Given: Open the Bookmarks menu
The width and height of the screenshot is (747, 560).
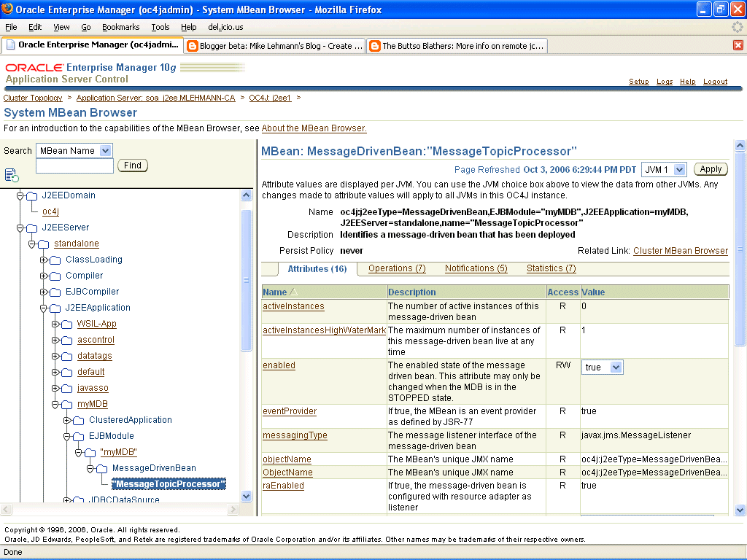Looking at the screenshot, I should pyautogui.click(x=121, y=27).
